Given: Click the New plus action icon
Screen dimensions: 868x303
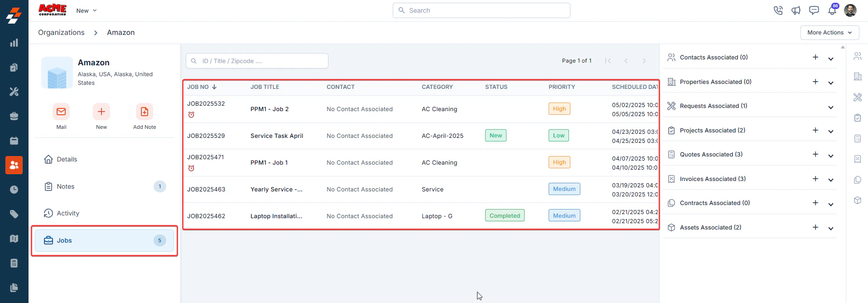Looking at the screenshot, I should tap(101, 112).
